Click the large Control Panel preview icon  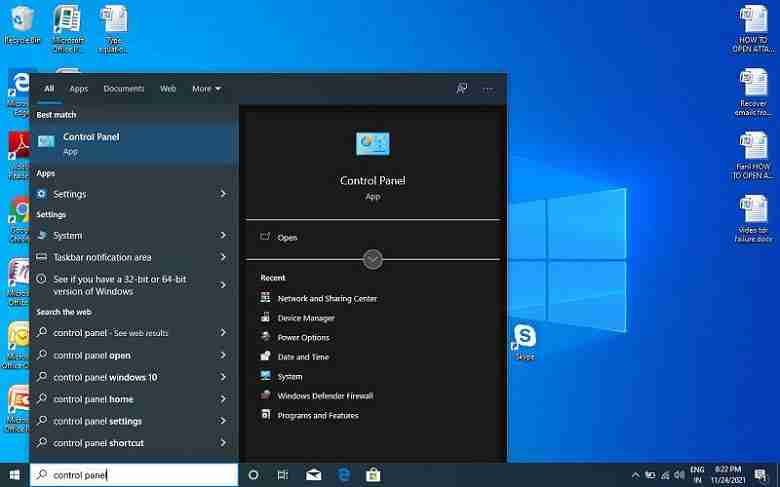click(x=373, y=144)
